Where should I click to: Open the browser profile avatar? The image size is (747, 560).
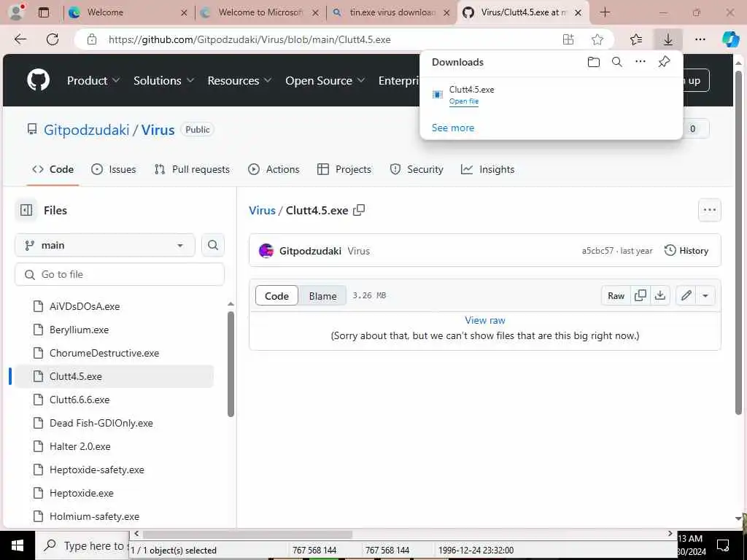(17, 12)
